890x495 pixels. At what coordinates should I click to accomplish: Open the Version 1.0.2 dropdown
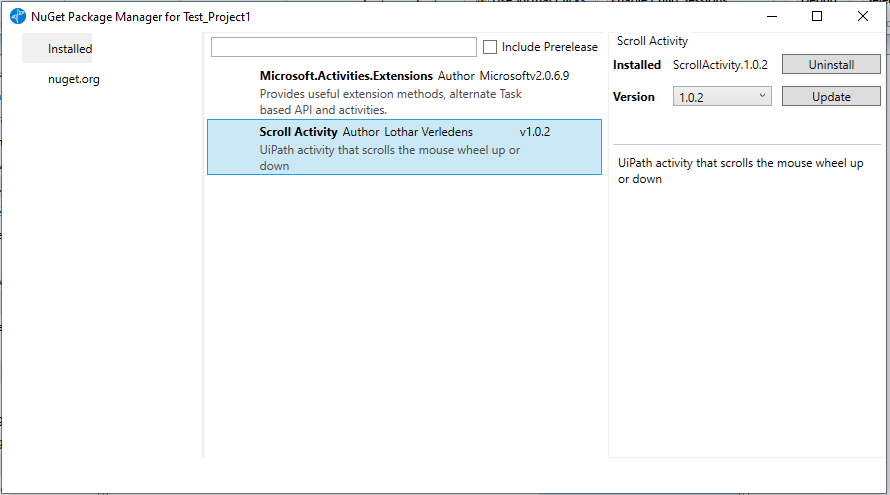(722, 97)
